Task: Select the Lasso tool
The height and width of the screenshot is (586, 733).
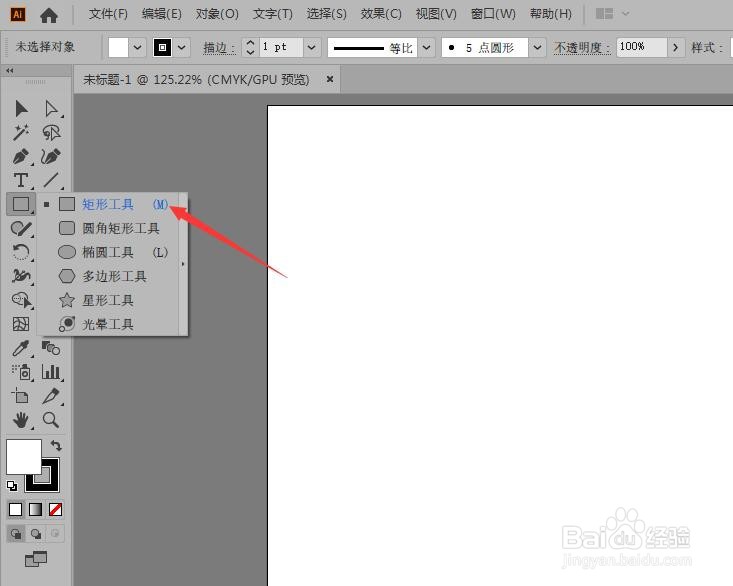Action: (x=51, y=132)
